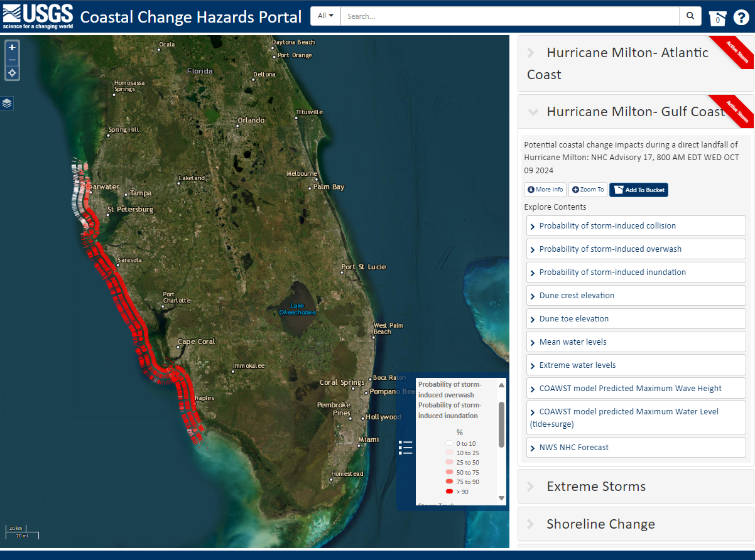Screen dimensions: 755x560
Task: Expand Probability of storm-induced collision
Action: coord(636,226)
